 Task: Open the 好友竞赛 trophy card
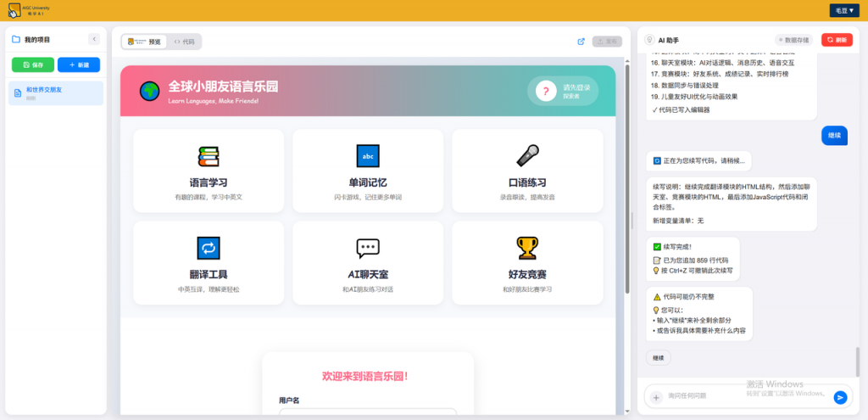(x=527, y=262)
